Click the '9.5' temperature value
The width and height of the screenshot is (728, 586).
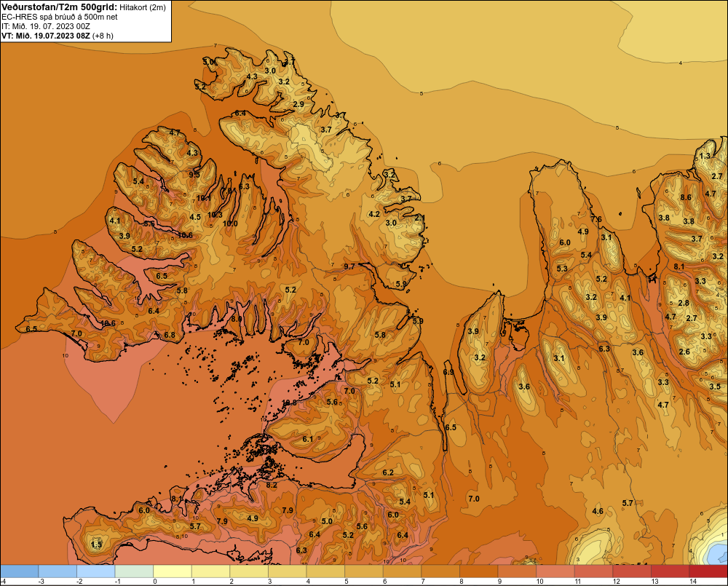[194, 175]
